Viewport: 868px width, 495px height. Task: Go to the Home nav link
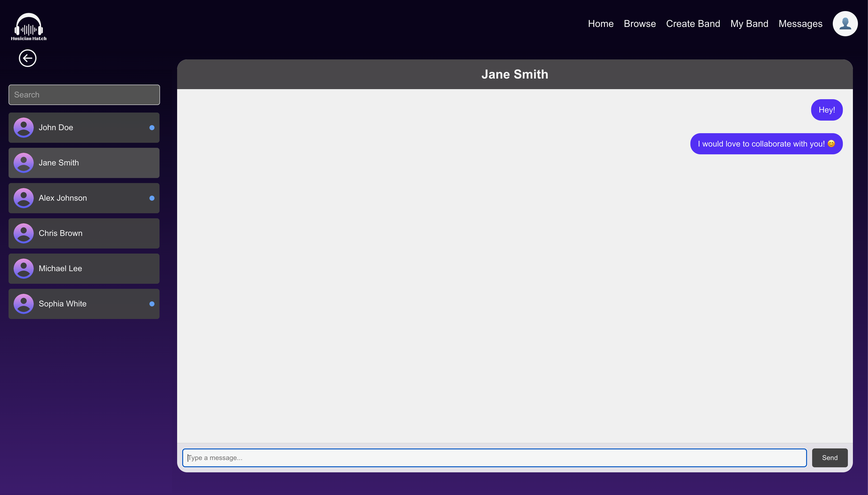coord(601,24)
